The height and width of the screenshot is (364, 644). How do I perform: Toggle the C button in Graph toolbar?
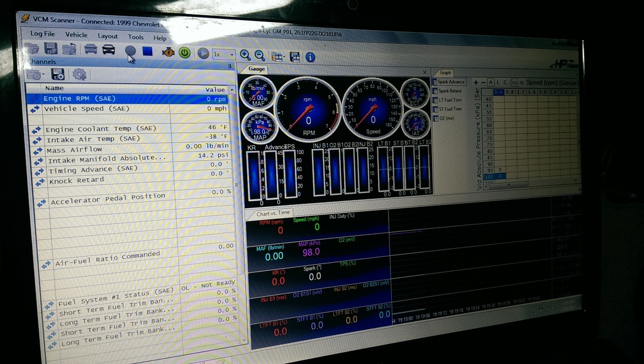[506, 82]
